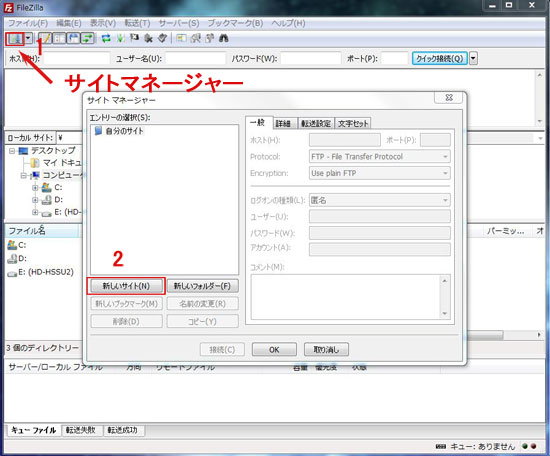550x456 pixels.
Task: Select the 転送失敗 tab
Action: point(81,430)
